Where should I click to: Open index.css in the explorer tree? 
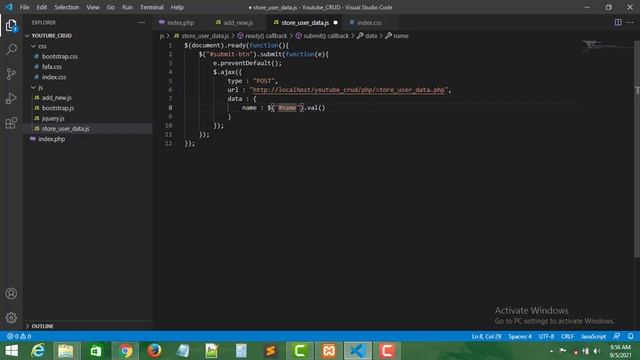[x=54, y=77]
